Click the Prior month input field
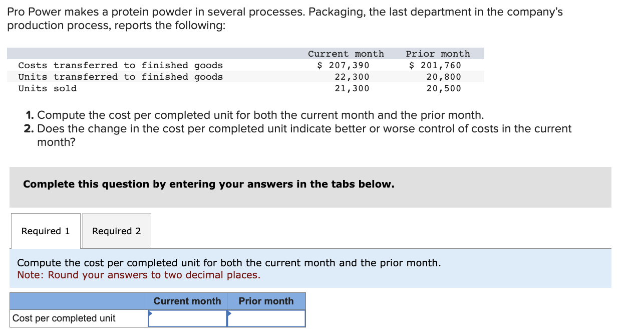The image size is (644, 333). point(266,318)
